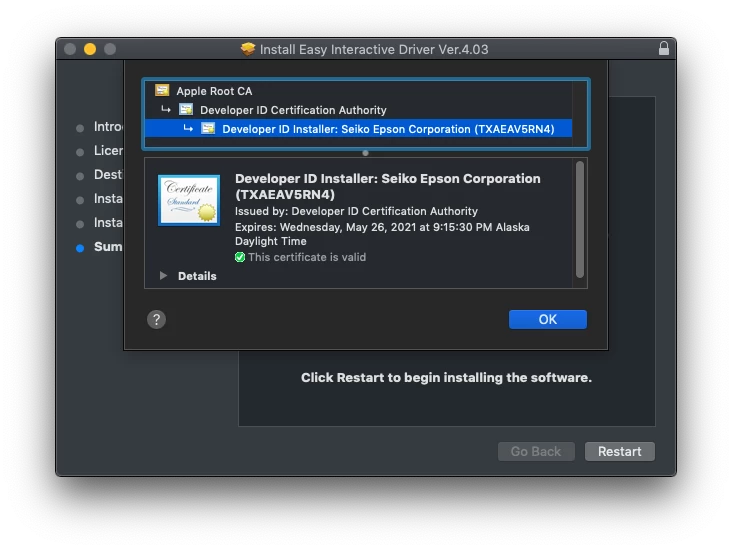Click the 'Issued by' line
The height and width of the screenshot is (550, 732).
pyautogui.click(x=356, y=211)
